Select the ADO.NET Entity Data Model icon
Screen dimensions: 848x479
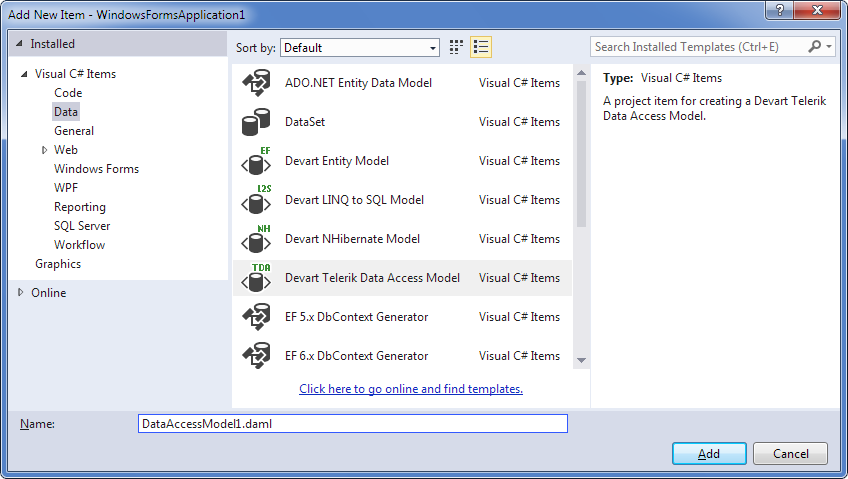tap(256, 83)
